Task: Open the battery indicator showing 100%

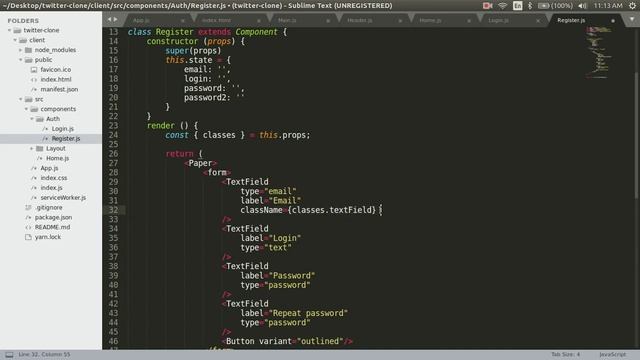Action: tap(555, 6)
